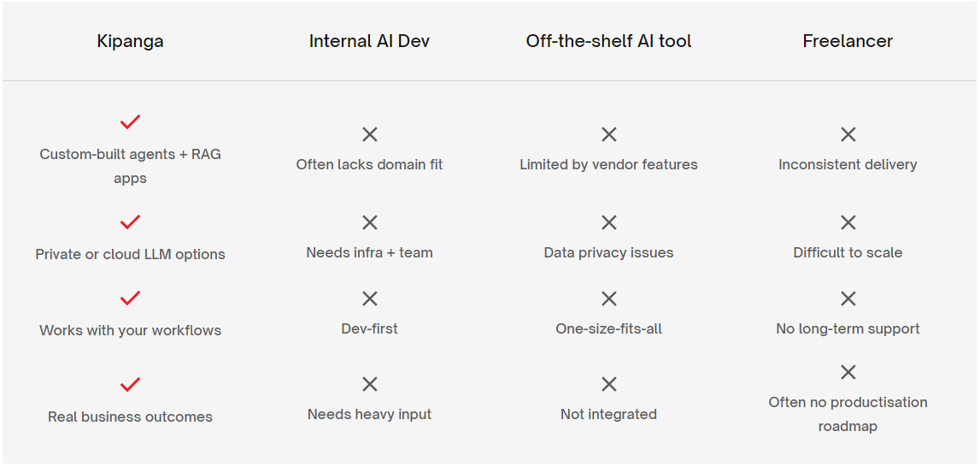
Task: Click the X icon above Often lacks domain fit
Action: pyautogui.click(x=369, y=134)
